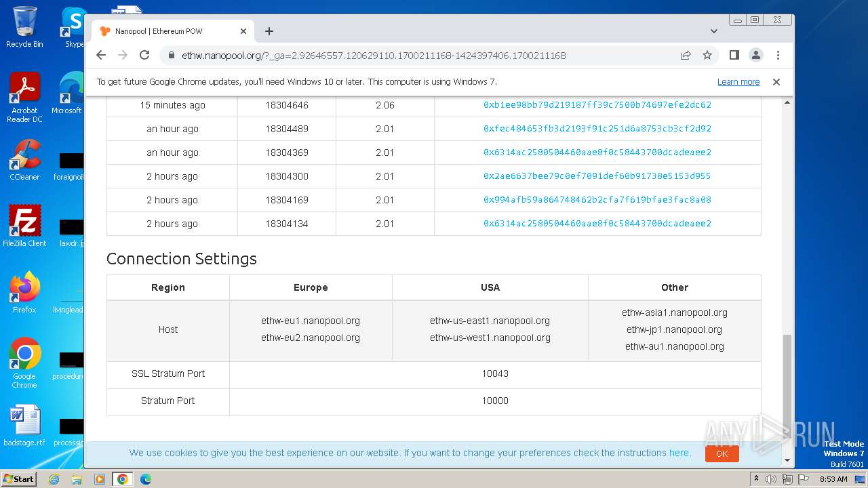
Task: Open Acrobat Reader DC desktop shortcut
Action: tap(24, 98)
